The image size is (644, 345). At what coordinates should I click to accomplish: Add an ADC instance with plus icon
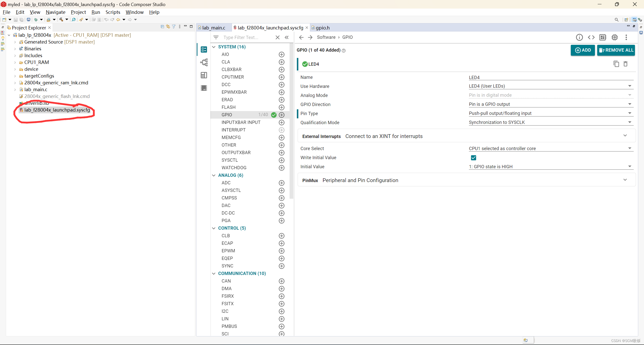(x=281, y=183)
